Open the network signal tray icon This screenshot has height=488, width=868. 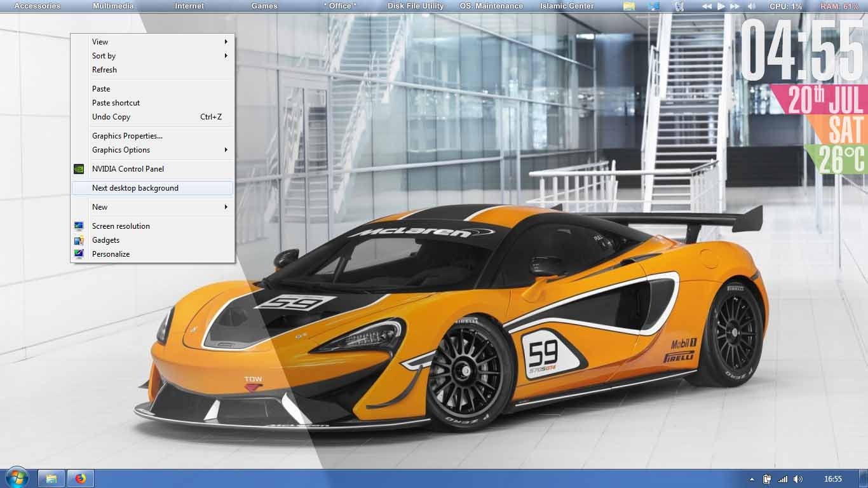(783, 479)
